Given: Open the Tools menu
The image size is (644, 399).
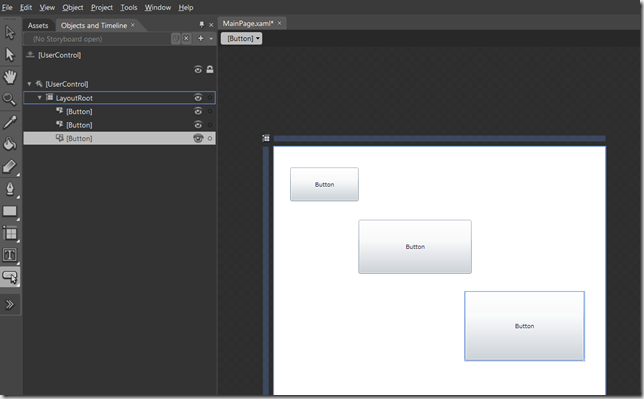Looking at the screenshot, I should pos(129,7).
